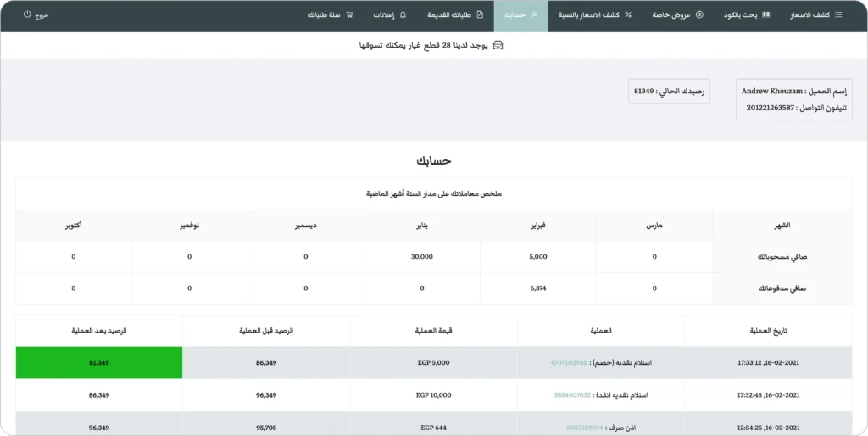The image size is (868, 436).
Task: Click the document icon for old orders
Action: (x=481, y=15)
